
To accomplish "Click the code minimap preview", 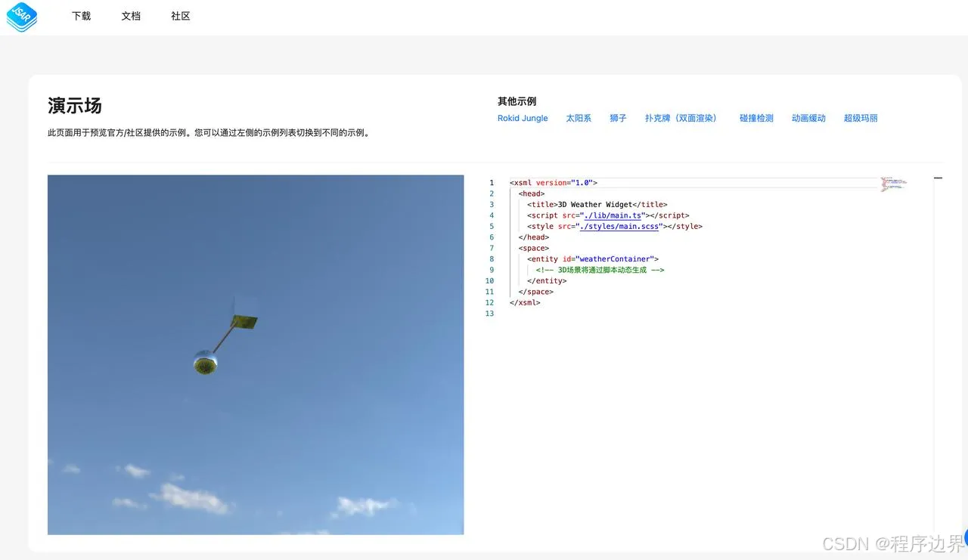I will (x=893, y=183).
